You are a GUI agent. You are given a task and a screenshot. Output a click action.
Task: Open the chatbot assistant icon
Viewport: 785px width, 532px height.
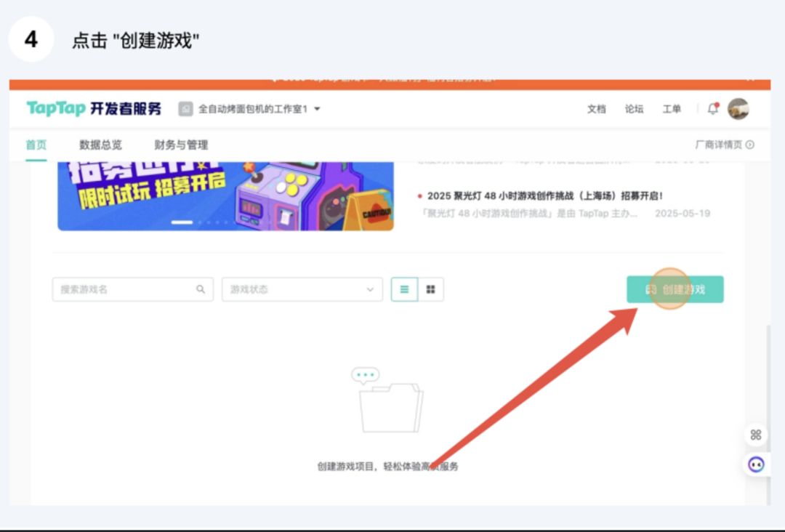[x=755, y=464]
